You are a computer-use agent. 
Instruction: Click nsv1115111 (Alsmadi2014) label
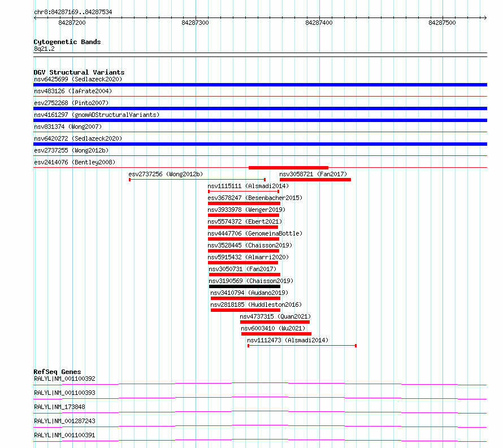[248, 186]
